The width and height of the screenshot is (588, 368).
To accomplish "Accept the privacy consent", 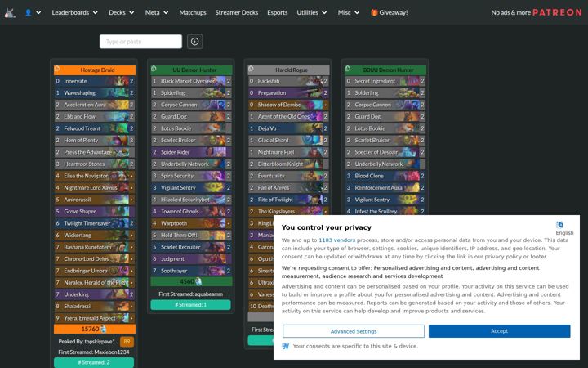I will tap(499, 331).
